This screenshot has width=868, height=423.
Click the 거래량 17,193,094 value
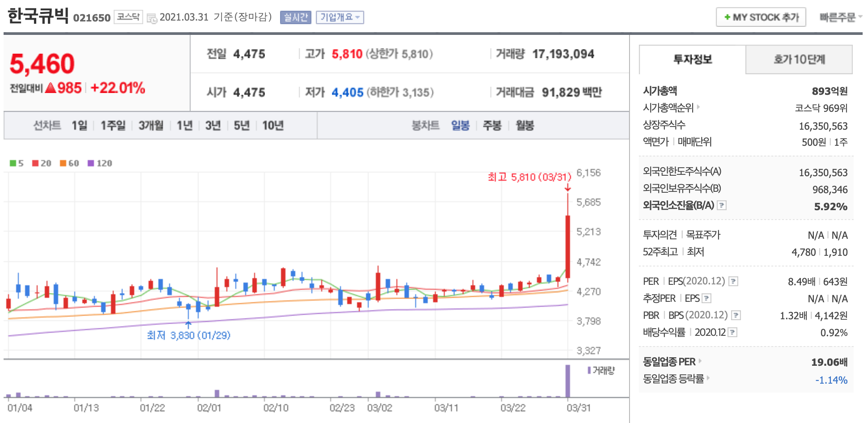tap(563, 54)
